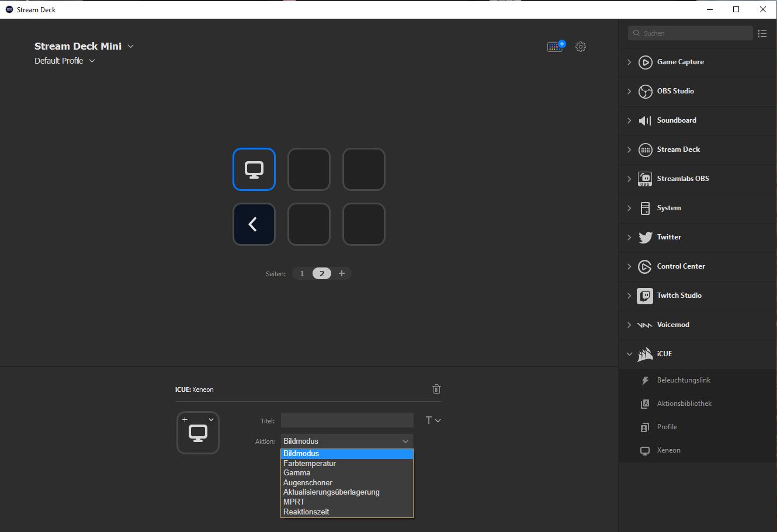Open the Stream Deck Store icon
777x532 pixels.
[x=556, y=47]
